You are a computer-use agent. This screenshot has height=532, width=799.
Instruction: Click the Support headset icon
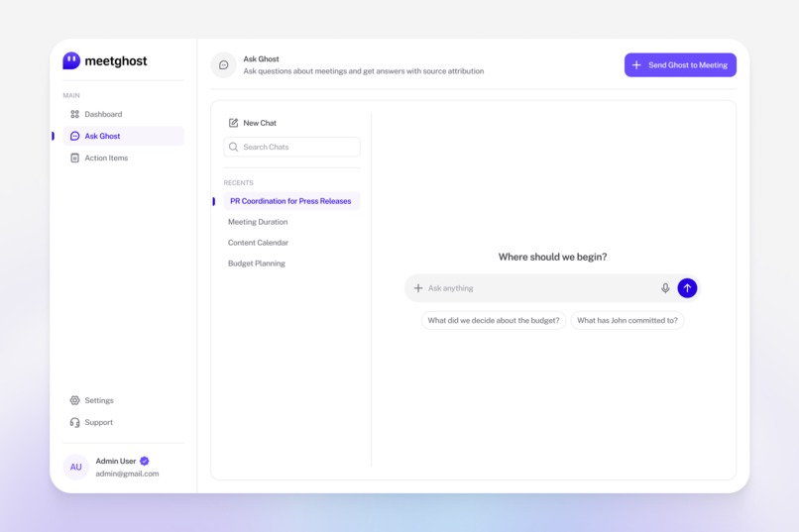[x=75, y=422]
